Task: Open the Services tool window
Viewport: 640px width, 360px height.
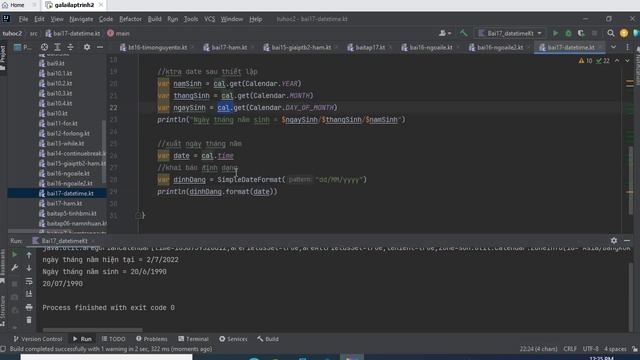Action: 233,339
